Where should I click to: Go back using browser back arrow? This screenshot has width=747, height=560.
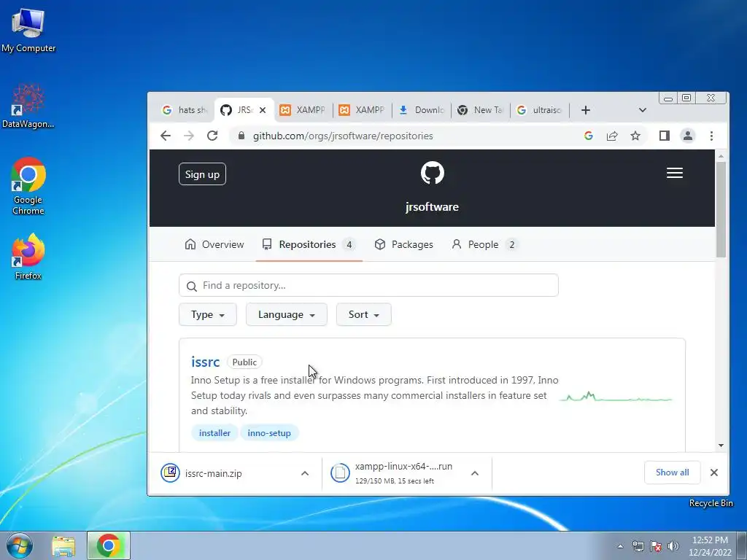tap(166, 136)
